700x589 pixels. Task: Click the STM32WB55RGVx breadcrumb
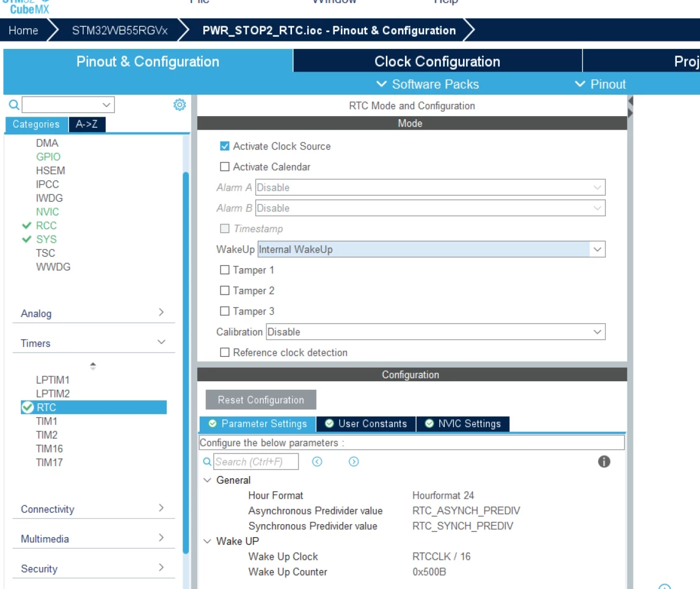[x=120, y=31]
